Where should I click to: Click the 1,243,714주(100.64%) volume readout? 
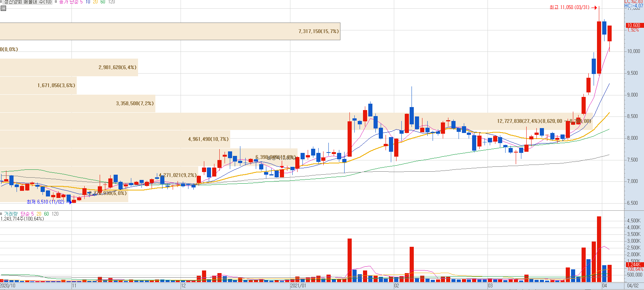point(22,219)
